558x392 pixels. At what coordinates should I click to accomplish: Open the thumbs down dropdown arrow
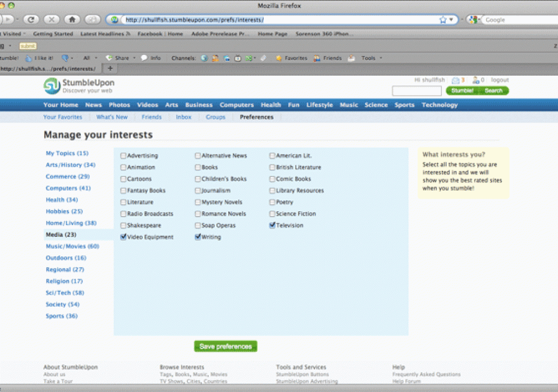72,58
